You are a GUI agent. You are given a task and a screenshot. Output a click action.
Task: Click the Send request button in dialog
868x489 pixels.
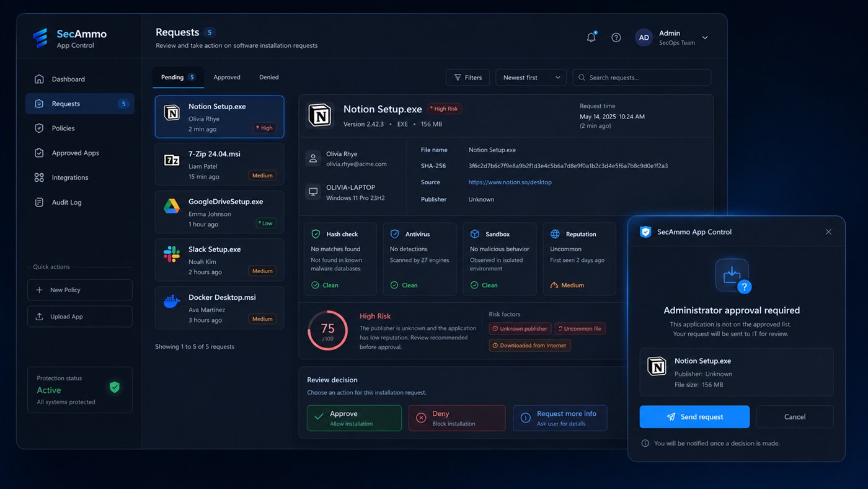click(694, 417)
